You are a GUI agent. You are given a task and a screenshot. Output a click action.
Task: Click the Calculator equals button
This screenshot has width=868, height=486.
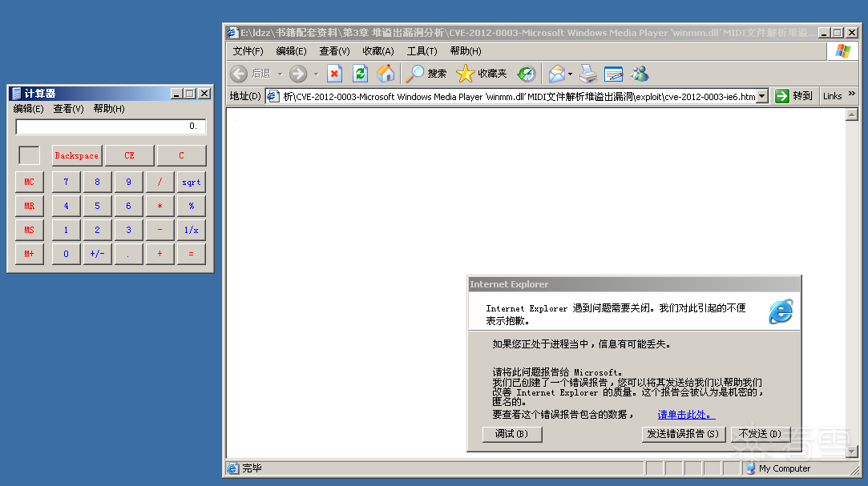point(191,254)
